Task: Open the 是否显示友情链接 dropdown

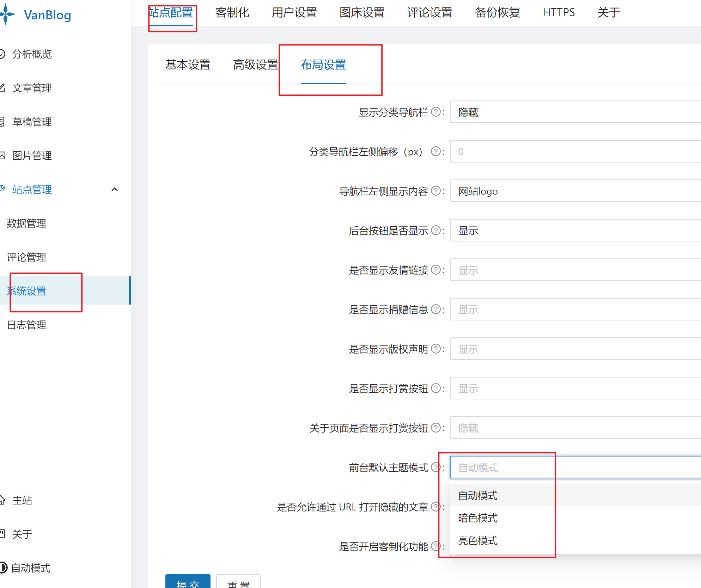Action: point(575,270)
